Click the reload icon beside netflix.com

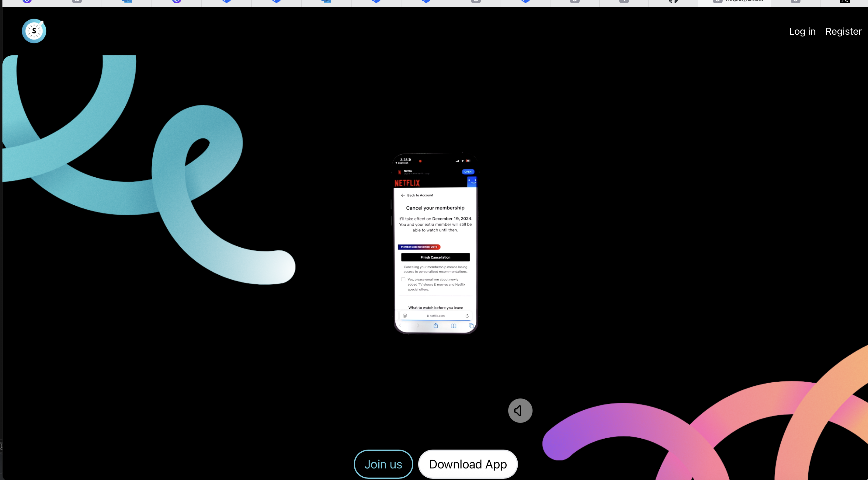tap(467, 316)
